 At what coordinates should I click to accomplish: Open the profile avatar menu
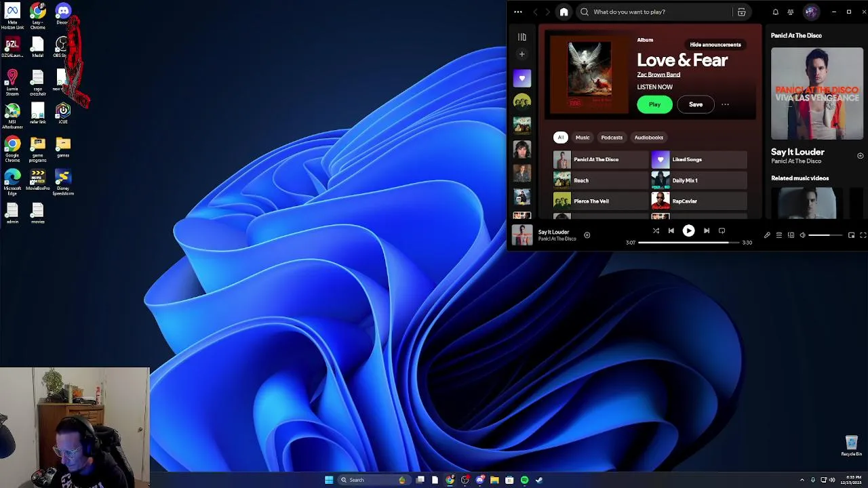pos(811,12)
